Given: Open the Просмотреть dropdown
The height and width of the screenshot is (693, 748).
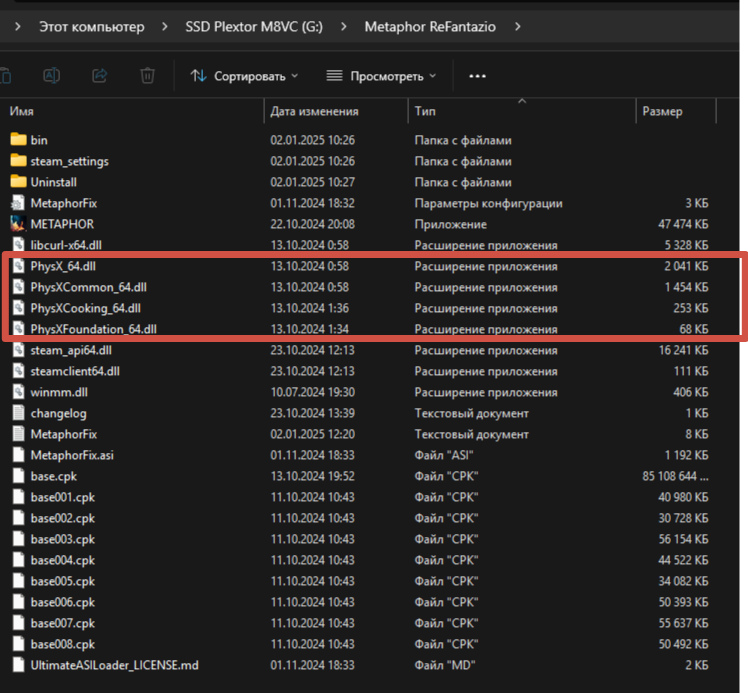Looking at the screenshot, I should 380,76.
